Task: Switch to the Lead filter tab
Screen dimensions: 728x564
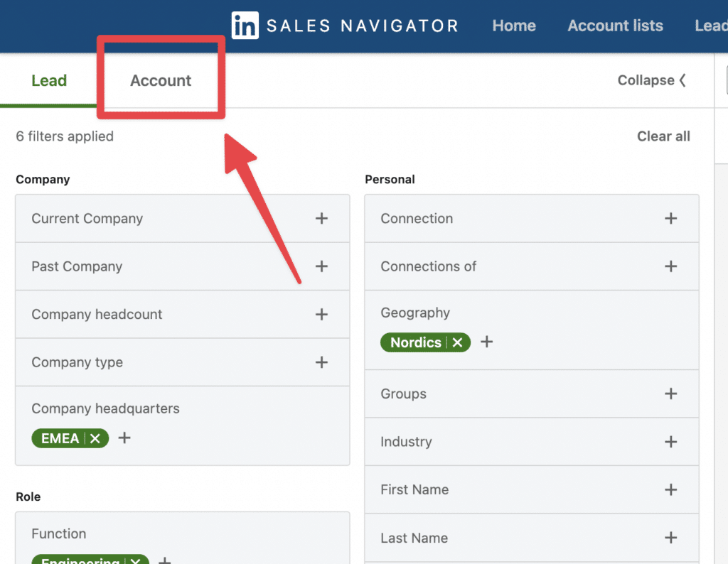Action: [x=49, y=80]
